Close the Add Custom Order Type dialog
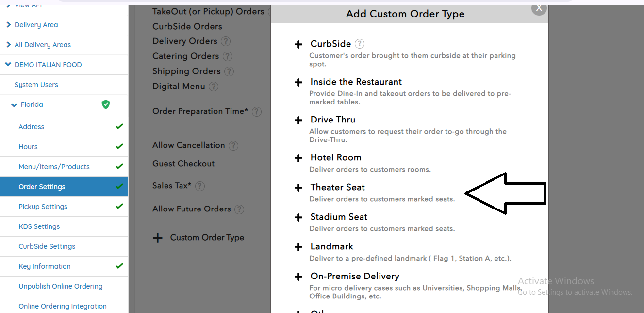Screen dimensions: 644x313 (x=539, y=8)
